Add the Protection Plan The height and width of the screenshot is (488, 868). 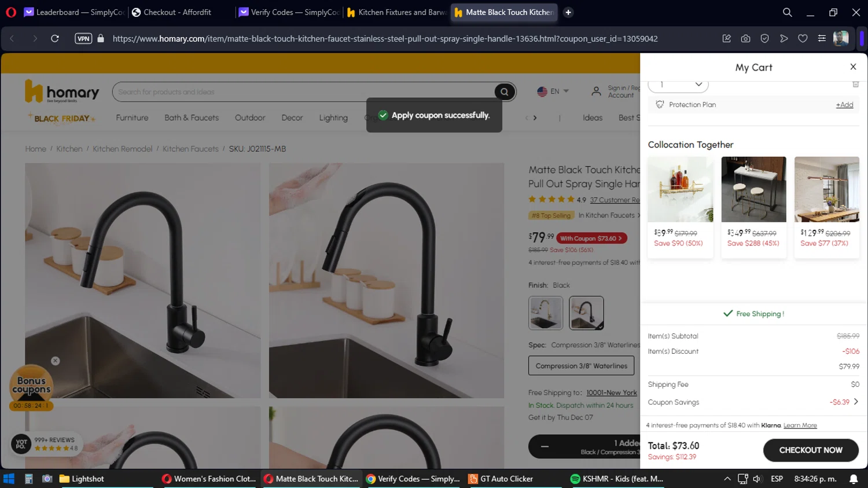(x=844, y=105)
